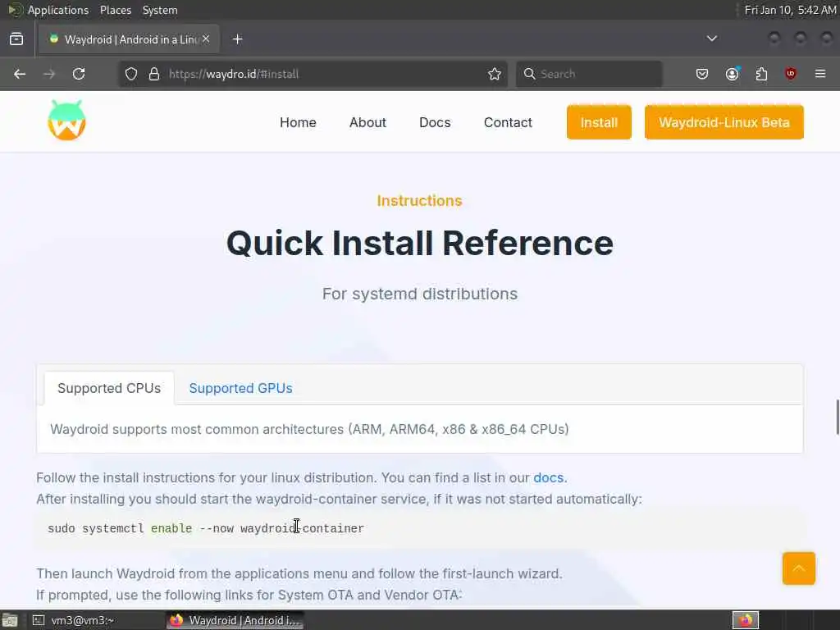Open the extensions puzzle icon
The height and width of the screenshot is (630, 840).
tap(761, 74)
